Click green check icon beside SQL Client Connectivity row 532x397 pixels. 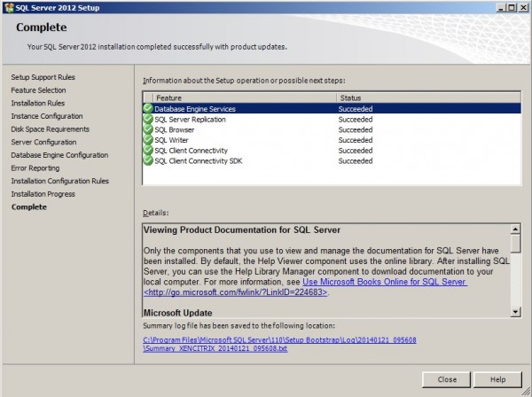tap(148, 150)
